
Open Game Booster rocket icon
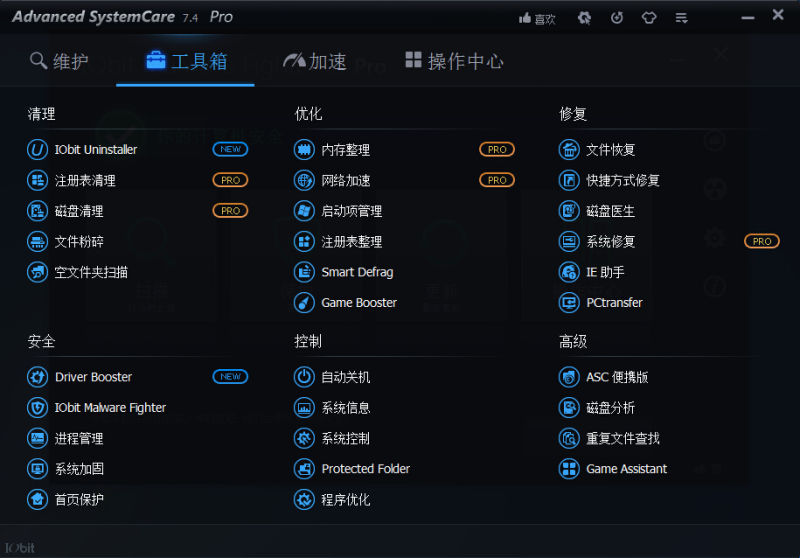click(x=304, y=303)
